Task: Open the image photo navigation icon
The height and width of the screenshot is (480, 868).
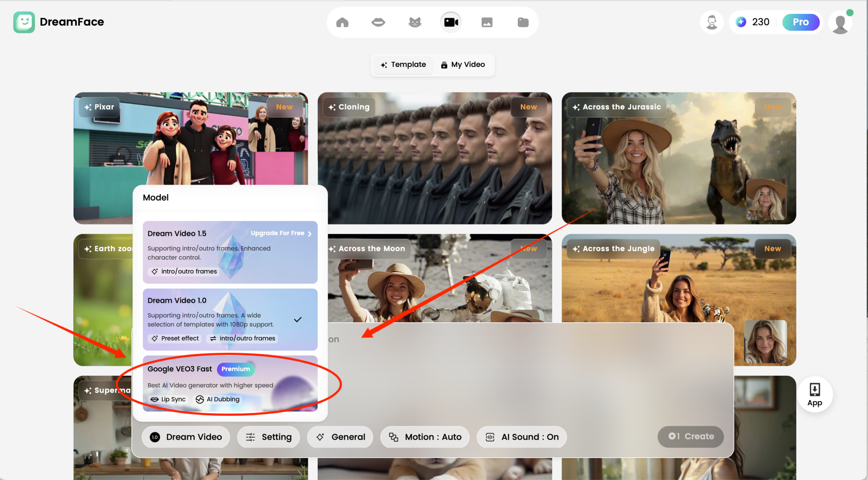Action: pos(487,22)
